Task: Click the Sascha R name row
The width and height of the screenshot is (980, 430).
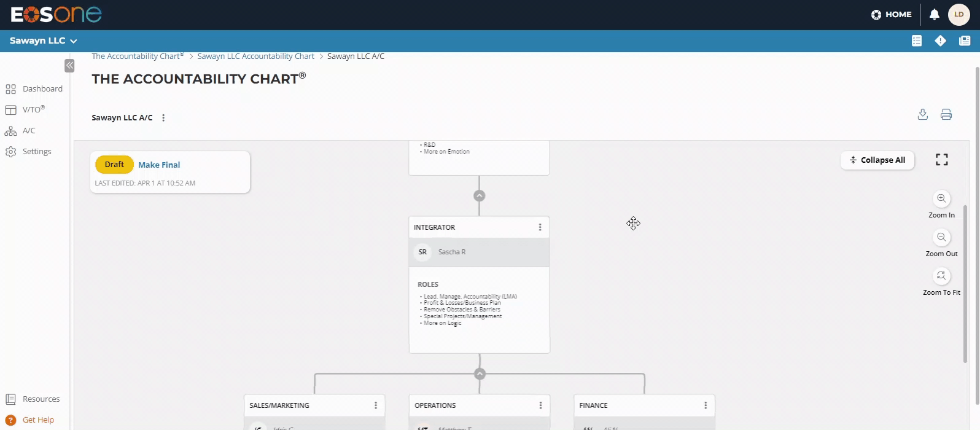Action: pos(480,252)
